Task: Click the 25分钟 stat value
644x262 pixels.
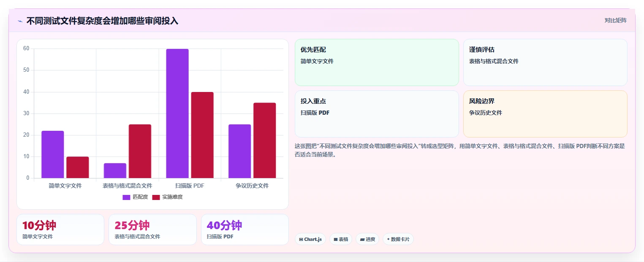Action: tap(132, 225)
